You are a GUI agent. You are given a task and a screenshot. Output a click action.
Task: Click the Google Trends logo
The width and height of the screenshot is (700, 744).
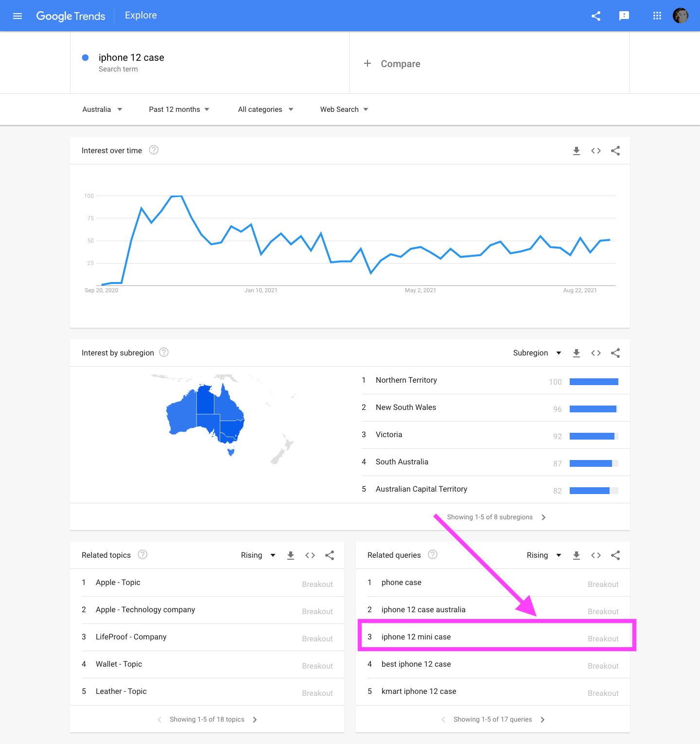70,16
